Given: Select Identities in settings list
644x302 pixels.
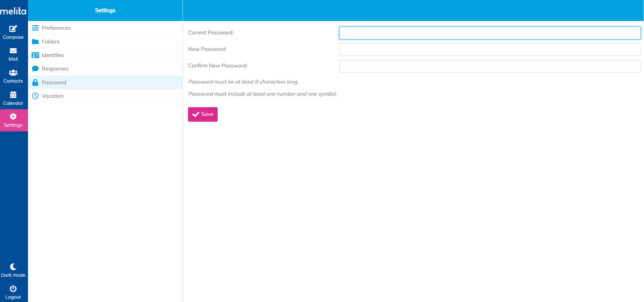Looking at the screenshot, I should point(53,55).
